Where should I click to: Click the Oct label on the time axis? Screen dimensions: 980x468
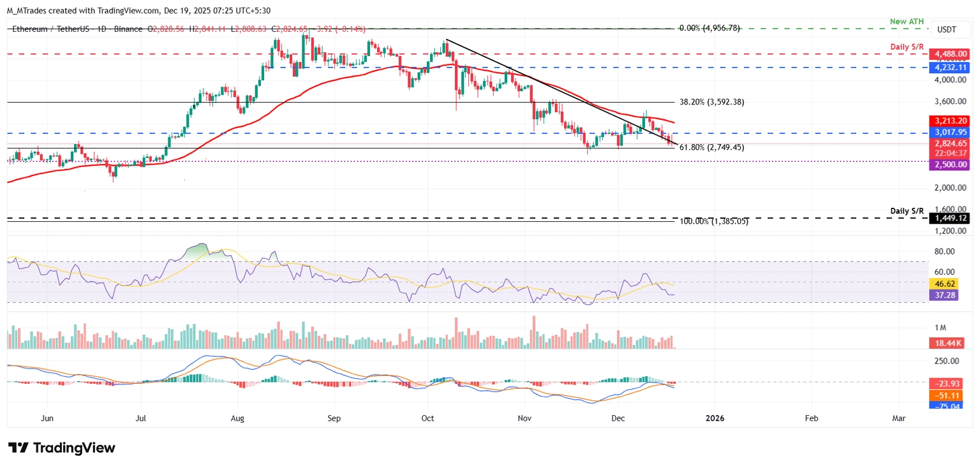point(427,418)
